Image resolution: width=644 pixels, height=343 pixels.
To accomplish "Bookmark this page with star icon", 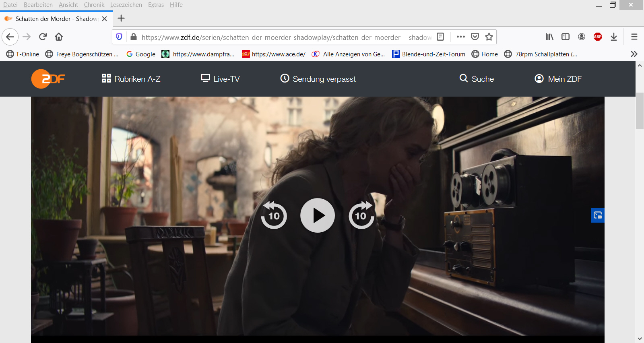I will click(489, 37).
